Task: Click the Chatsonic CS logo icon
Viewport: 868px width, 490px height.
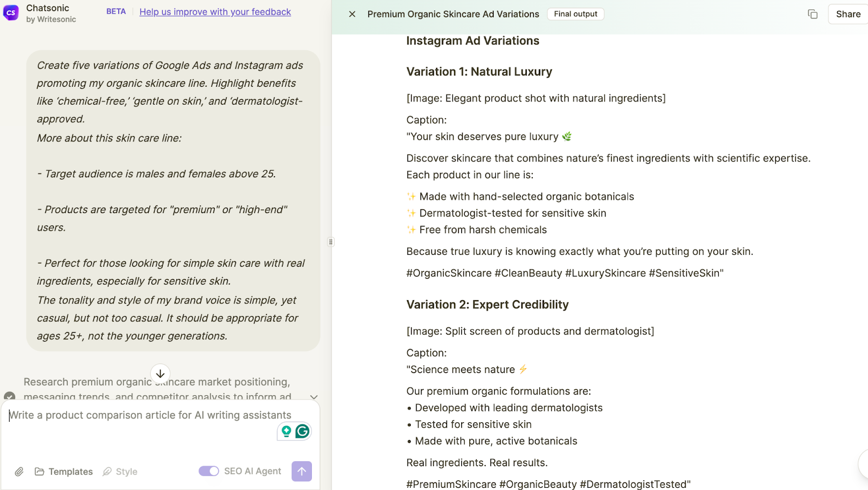Action: (11, 12)
